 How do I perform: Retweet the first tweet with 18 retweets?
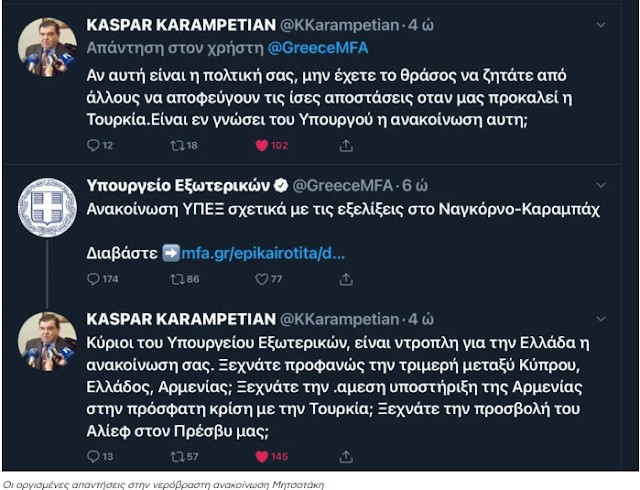pos(179,145)
